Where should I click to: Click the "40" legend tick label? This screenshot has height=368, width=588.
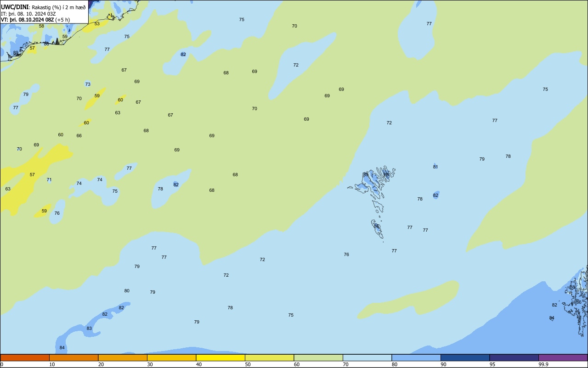coord(199,364)
